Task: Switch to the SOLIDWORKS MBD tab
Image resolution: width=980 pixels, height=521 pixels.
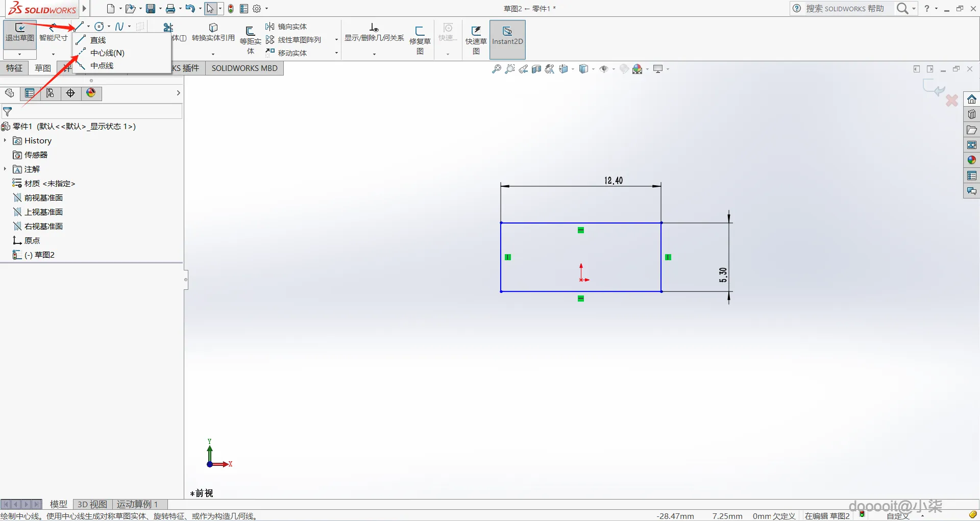Action: [x=244, y=68]
